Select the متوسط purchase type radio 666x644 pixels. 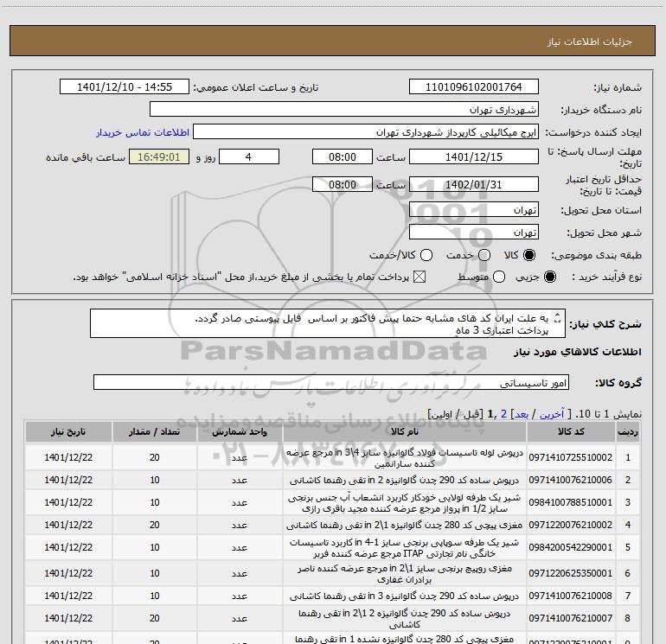(499, 277)
